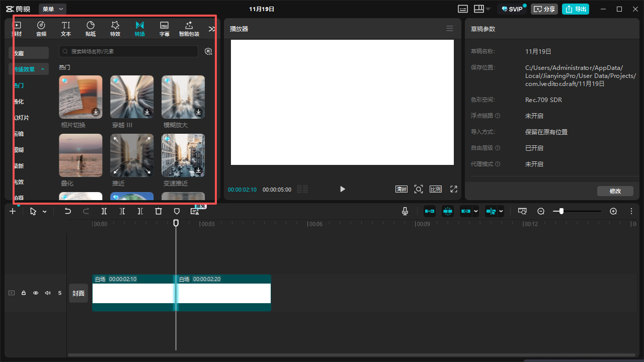Image resolution: width=644 pixels, height=362 pixels.
Task: Toggle the track lock icon
Action: coord(24,293)
